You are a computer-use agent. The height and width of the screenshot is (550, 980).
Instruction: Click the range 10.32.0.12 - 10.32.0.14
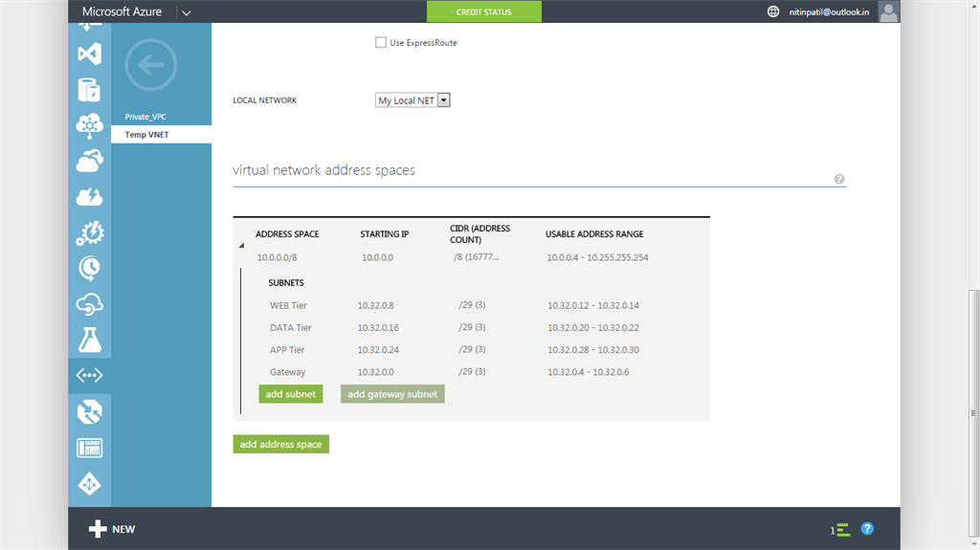[x=593, y=306]
